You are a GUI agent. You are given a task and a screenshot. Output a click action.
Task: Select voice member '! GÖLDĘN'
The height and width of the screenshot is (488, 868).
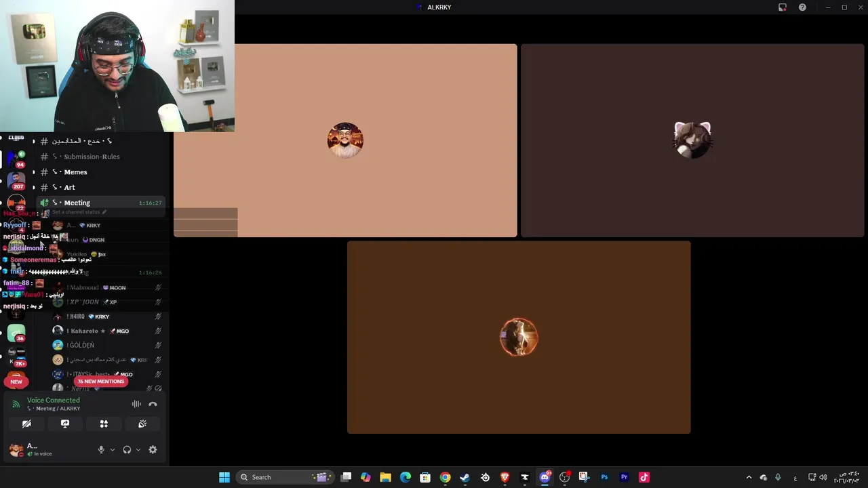click(107, 345)
